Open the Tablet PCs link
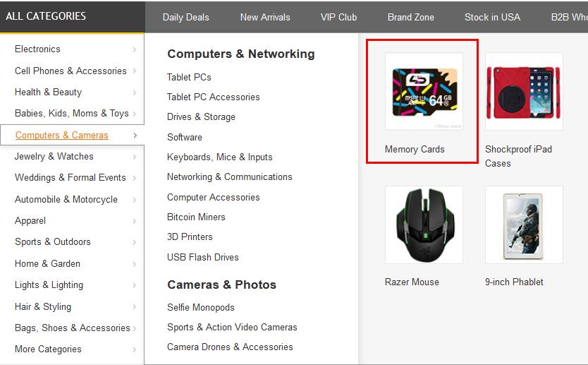Image resolution: width=588 pixels, height=365 pixels. click(x=189, y=77)
